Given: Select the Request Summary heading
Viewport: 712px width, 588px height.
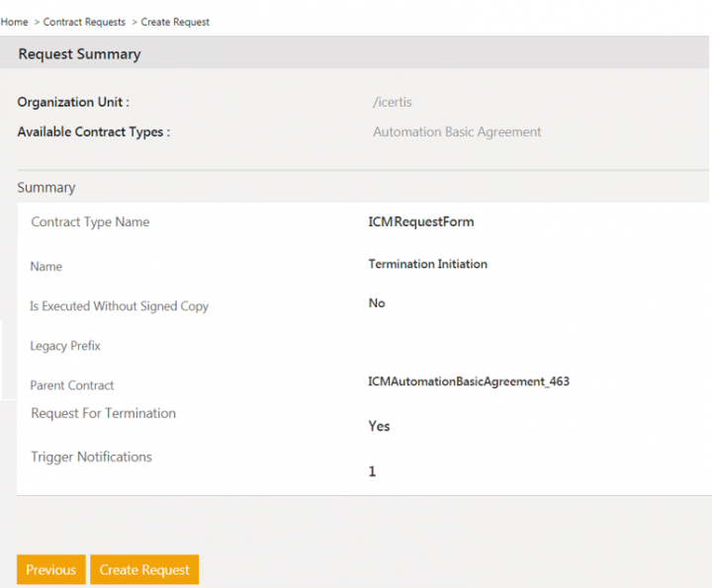Looking at the screenshot, I should (x=79, y=54).
